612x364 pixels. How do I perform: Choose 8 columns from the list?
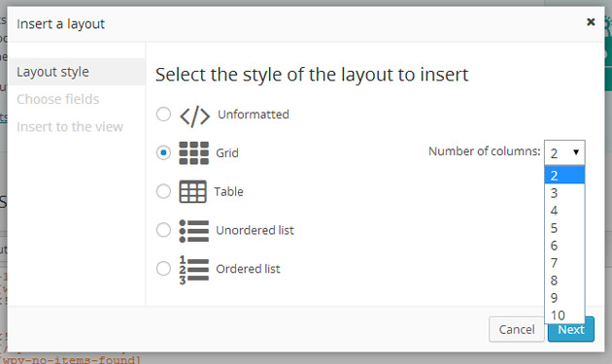pos(564,281)
